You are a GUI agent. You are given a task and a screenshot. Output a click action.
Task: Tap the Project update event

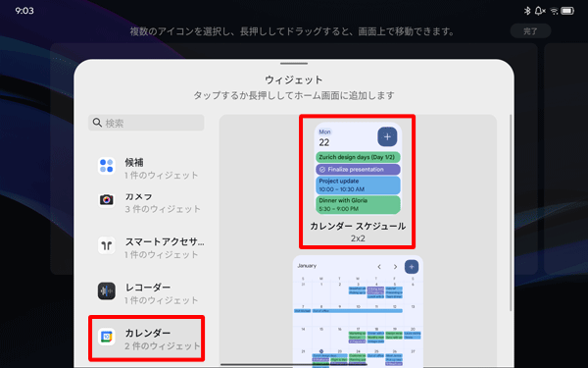click(x=358, y=185)
